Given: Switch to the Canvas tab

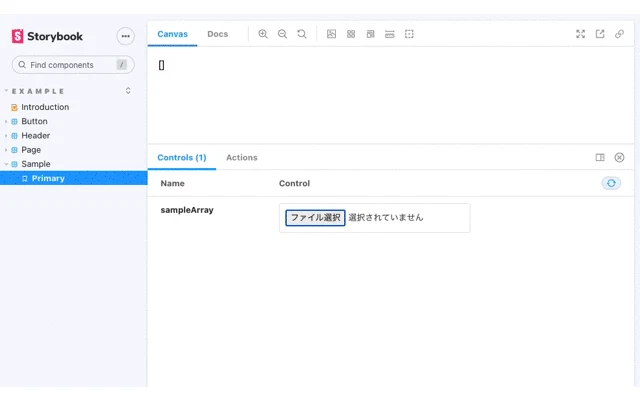Looking at the screenshot, I should click(x=172, y=34).
